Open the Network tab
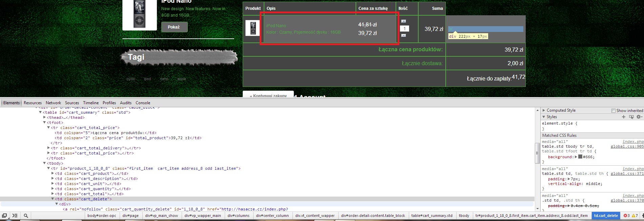This screenshot has width=644, height=221. (54, 103)
